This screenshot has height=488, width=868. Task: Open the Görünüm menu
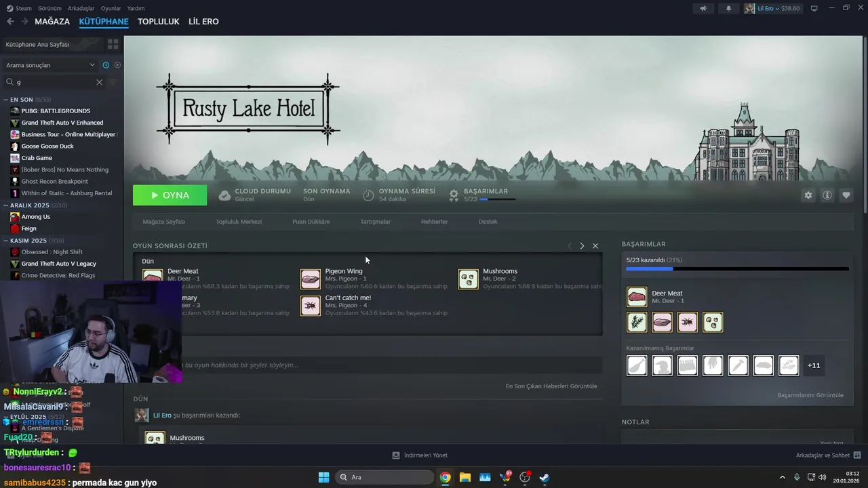click(x=50, y=8)
